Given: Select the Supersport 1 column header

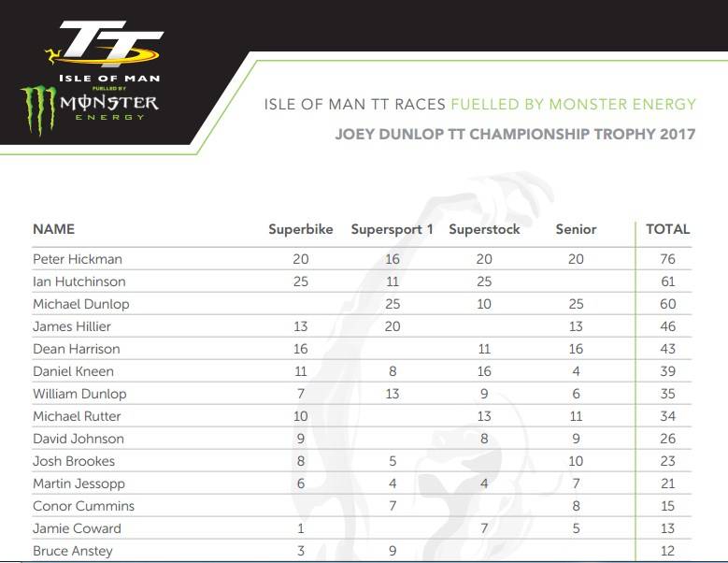Looking at the screenshot, I should [392, 229].
